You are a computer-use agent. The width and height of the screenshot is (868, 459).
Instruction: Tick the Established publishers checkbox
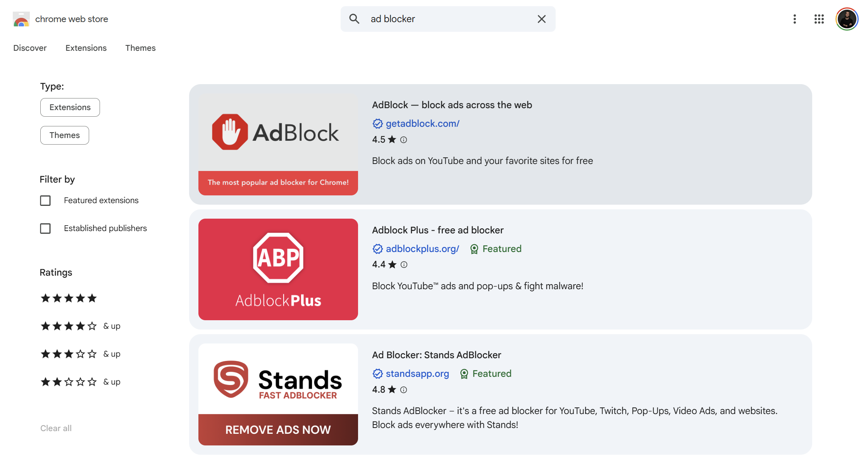pos(45,228)
